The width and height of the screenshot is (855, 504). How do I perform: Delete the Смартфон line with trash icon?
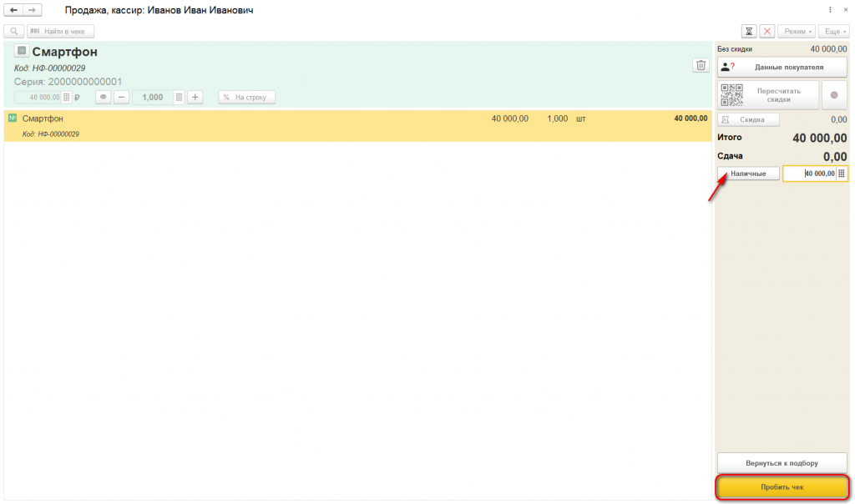[701, 65]
